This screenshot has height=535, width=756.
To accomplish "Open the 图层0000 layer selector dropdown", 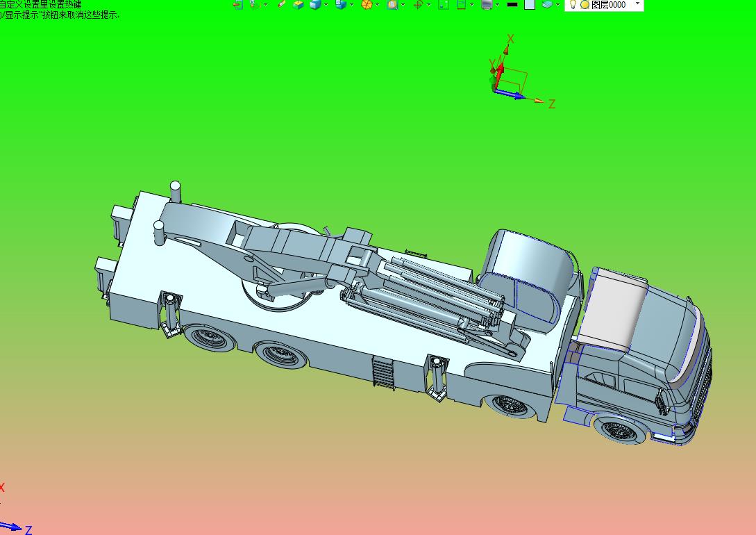I will pos(638,4).
